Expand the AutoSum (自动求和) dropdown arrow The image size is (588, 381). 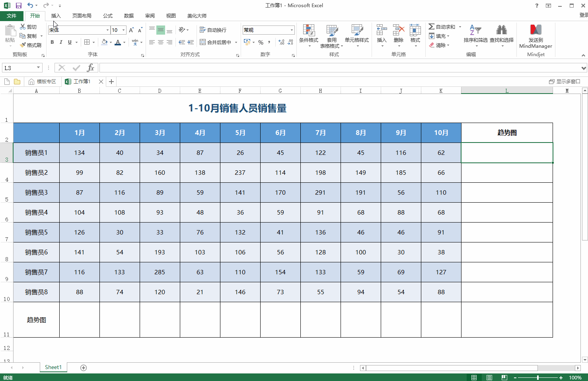[x=460, y=27]
